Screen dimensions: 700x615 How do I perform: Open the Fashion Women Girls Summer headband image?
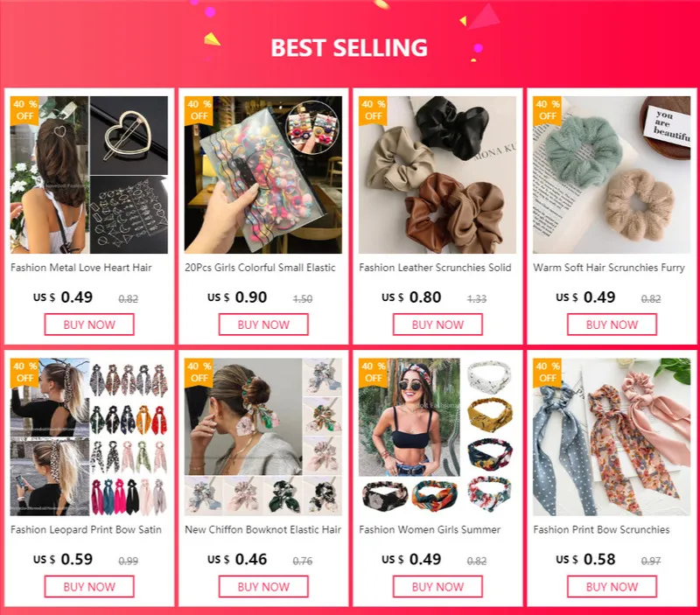tap(437, 437)
